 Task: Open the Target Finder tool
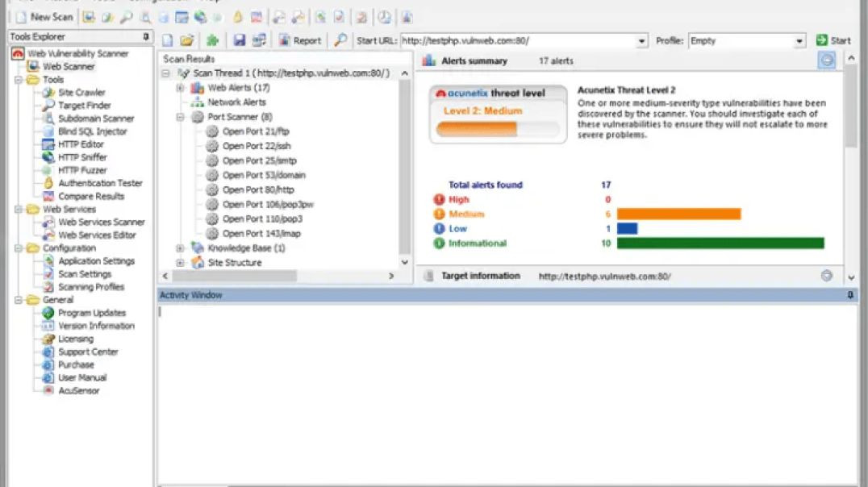click(84, 105)
